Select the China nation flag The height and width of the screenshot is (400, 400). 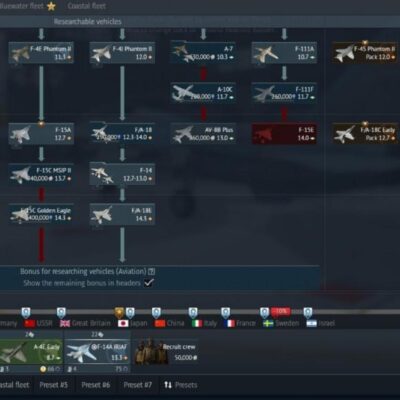click(160, 323)
